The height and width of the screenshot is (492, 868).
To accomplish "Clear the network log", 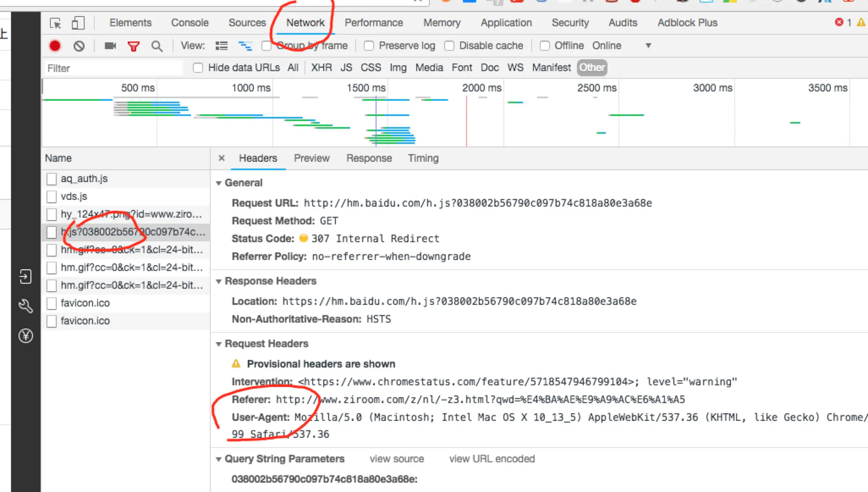I will point(79,46).
